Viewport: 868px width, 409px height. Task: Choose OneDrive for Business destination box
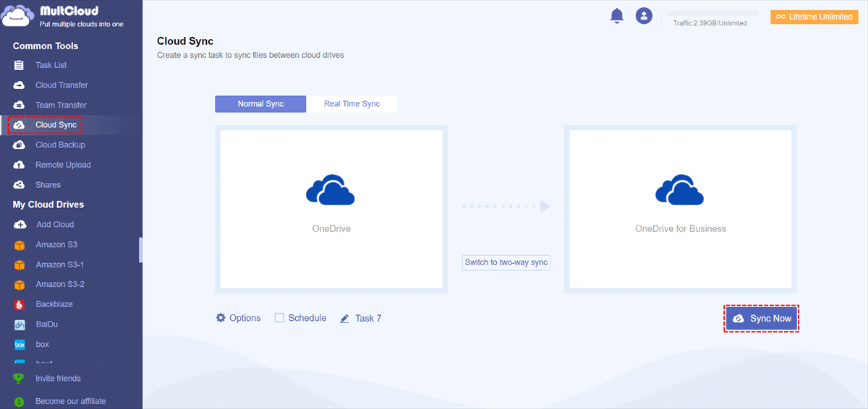pyautogui.click(x=680, y=209)
